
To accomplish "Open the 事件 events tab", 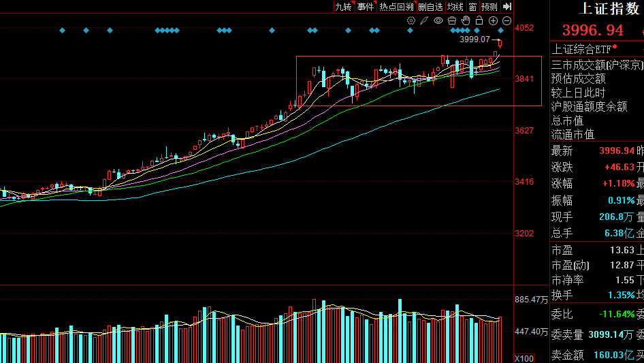I will (x=366, y=7).
